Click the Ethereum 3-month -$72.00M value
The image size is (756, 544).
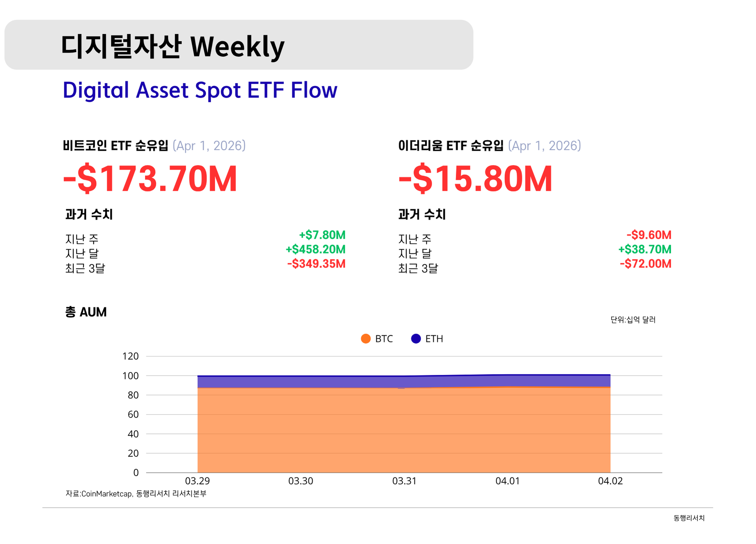(x=645, y=264)
